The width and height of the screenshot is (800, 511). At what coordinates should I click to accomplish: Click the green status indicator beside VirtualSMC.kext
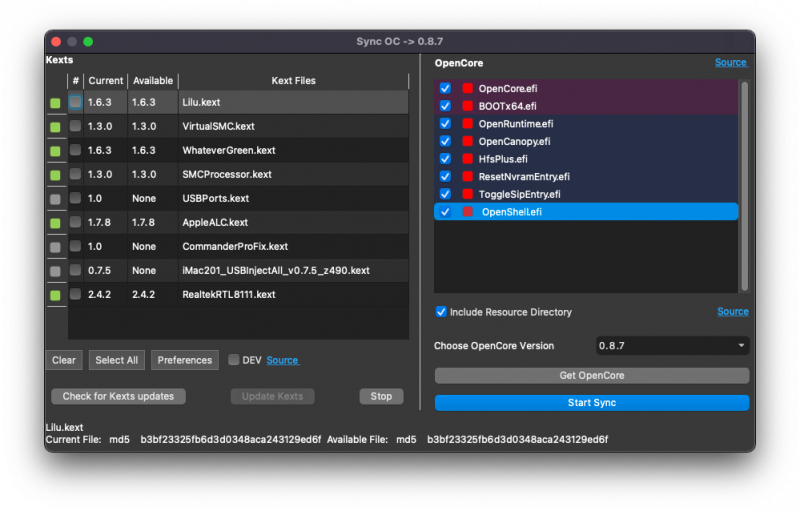55,127
